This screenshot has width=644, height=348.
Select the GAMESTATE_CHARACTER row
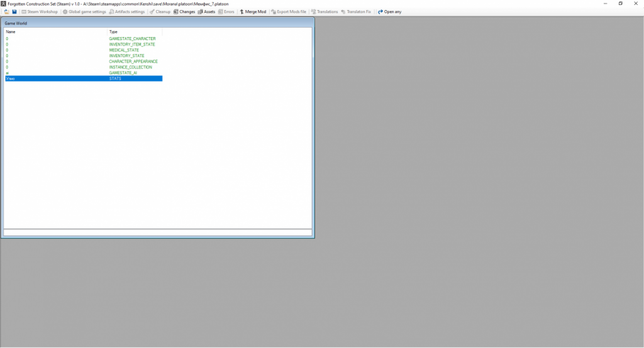(x=132, y=39)
